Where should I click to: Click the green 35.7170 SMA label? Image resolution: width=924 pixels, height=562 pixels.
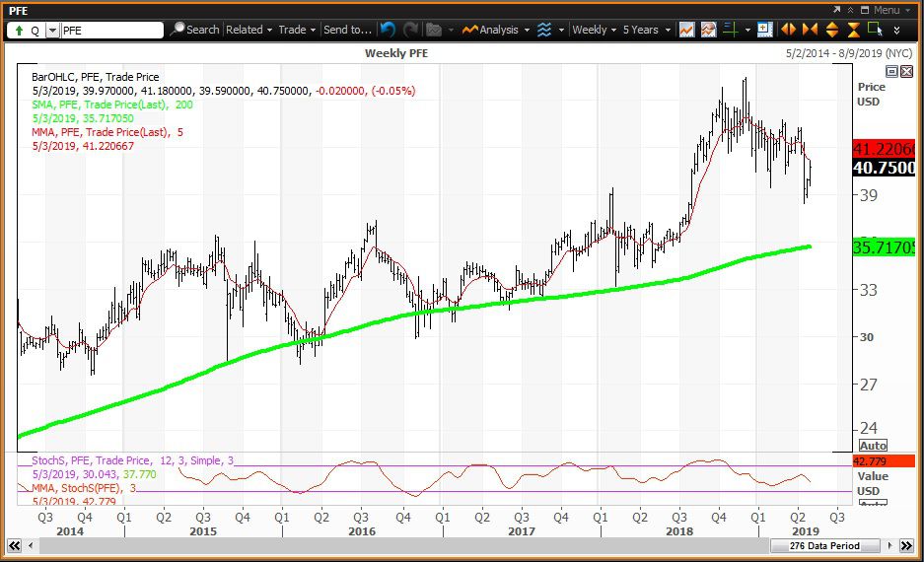point(884,246)
